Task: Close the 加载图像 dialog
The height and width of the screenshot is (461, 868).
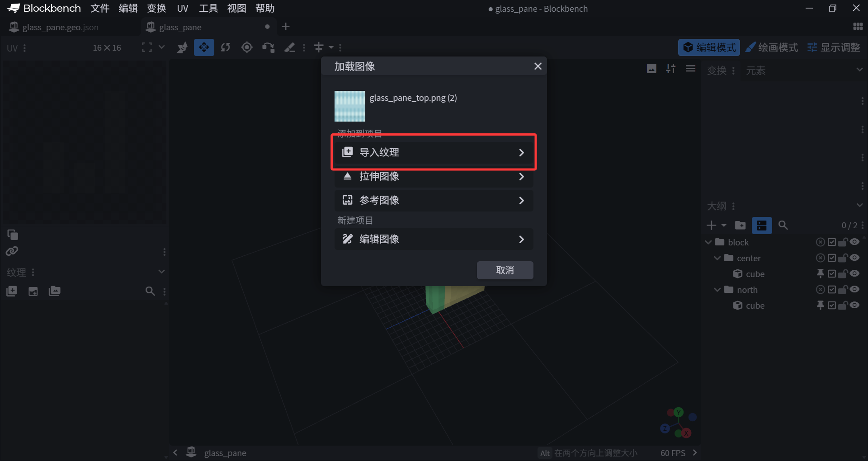Action: point(538,66)
